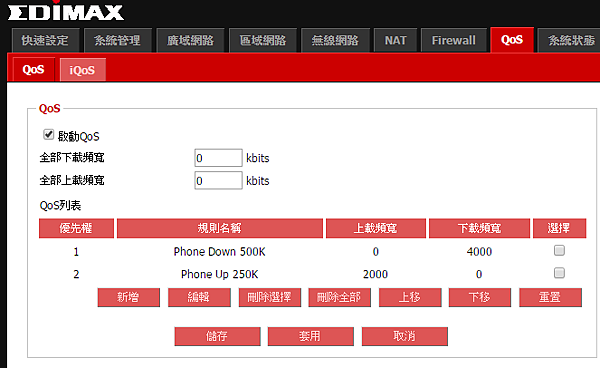Click the 刪除全部 button

pyautogui.click(x=339, y=298)
